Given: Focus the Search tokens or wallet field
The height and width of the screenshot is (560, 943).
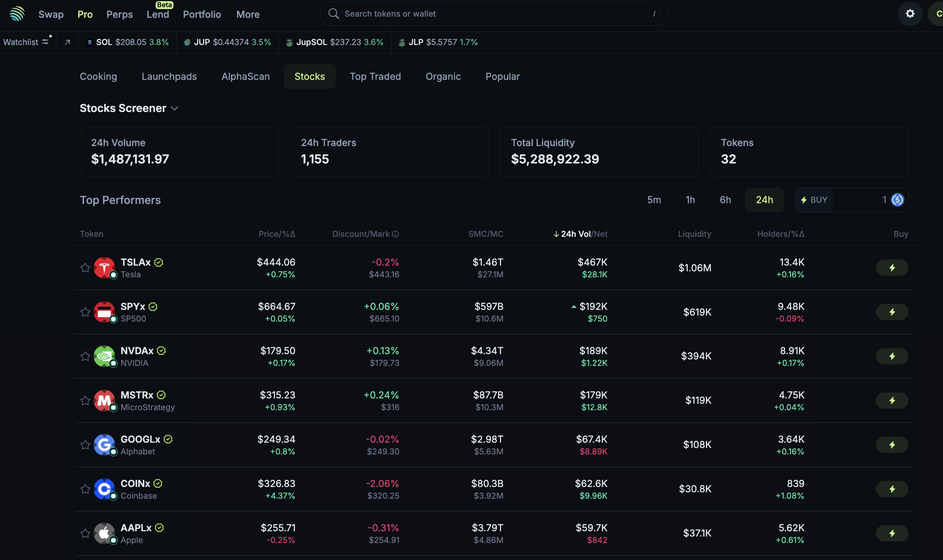Looking at the screenshot, I should (492, 14).
